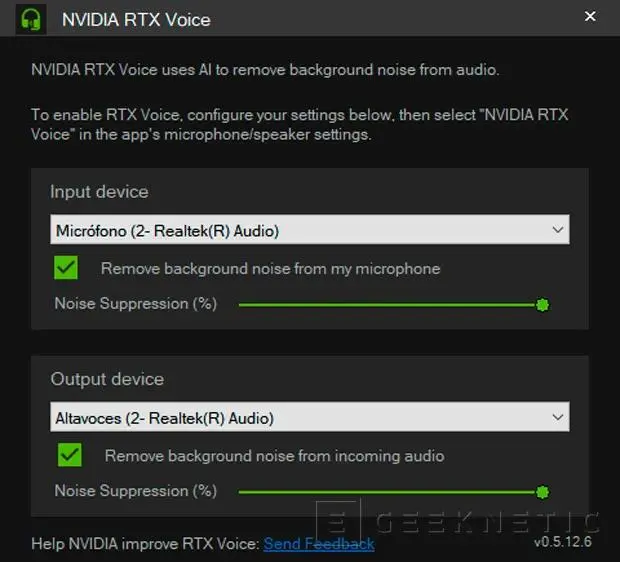This screenshot has height=562, width=620.
Task: Click the version number v0.5.12.6
Action: tap(563, 541)
